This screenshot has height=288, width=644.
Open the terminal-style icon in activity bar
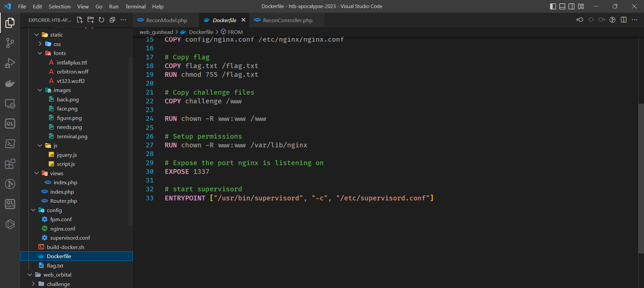pyautogui.click(x=10, y=144)
